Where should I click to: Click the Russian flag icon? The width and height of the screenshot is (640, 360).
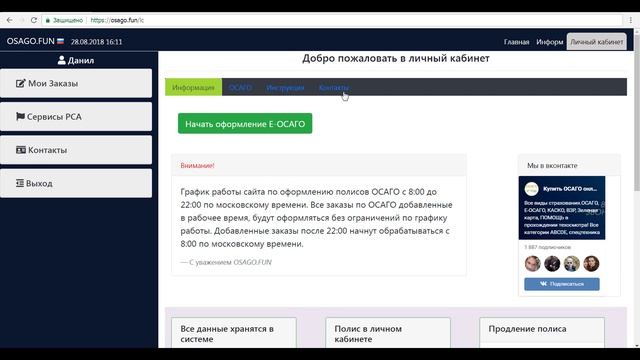60,41
